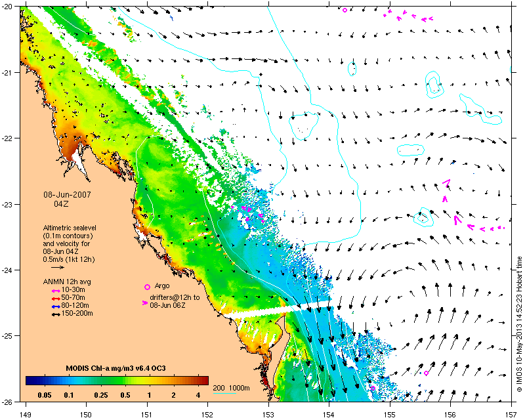Click the colorbar tick label '4'

198,395
